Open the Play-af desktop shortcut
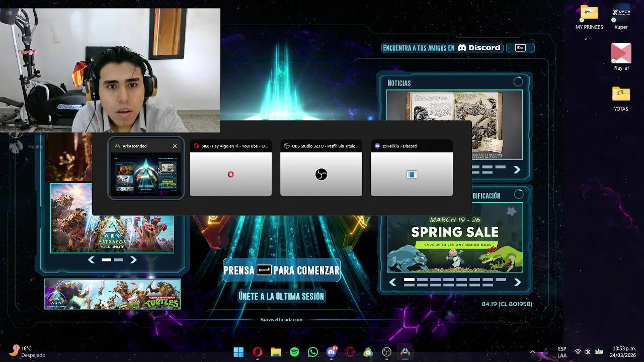This screenshot has height=362, width=644. point(621,57)
